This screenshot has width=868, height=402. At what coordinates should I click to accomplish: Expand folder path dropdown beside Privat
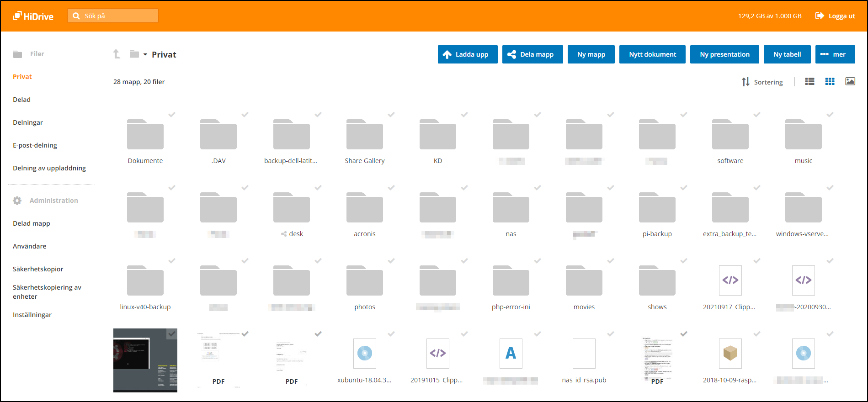(x=145, y=54)
